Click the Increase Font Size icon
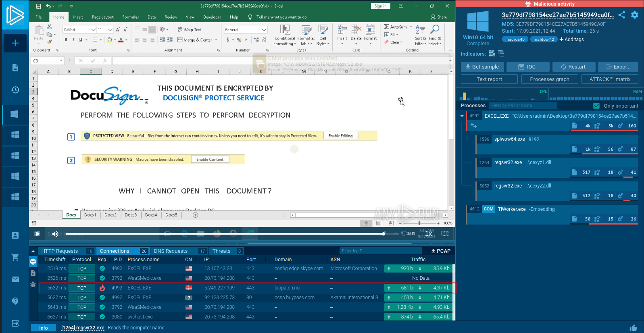 pos(118,29)
